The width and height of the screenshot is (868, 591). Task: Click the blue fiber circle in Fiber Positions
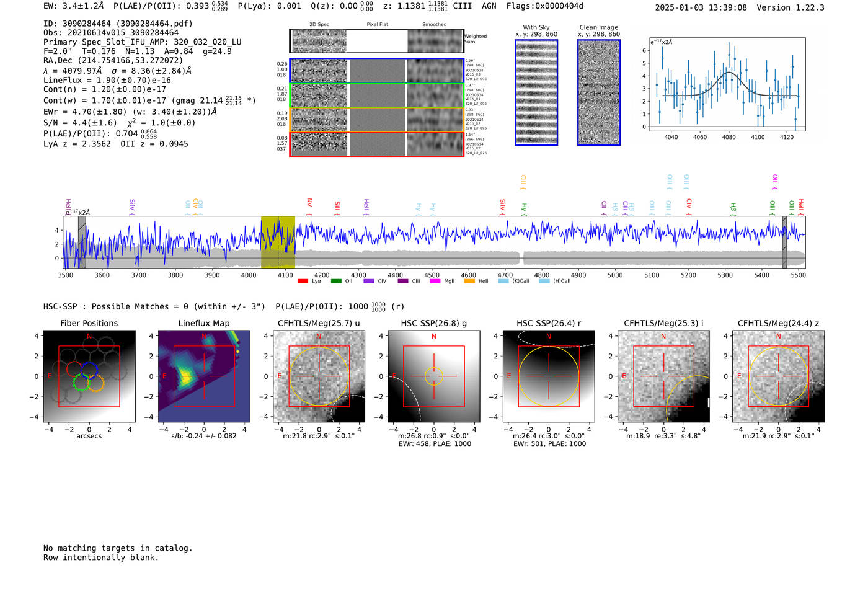(x=89, y=370)
